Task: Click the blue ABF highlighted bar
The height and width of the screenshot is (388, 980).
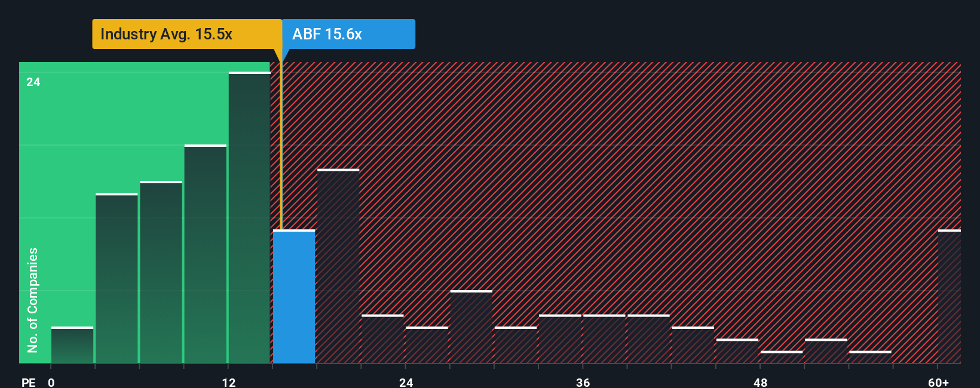Action: (x=294, y=297)
